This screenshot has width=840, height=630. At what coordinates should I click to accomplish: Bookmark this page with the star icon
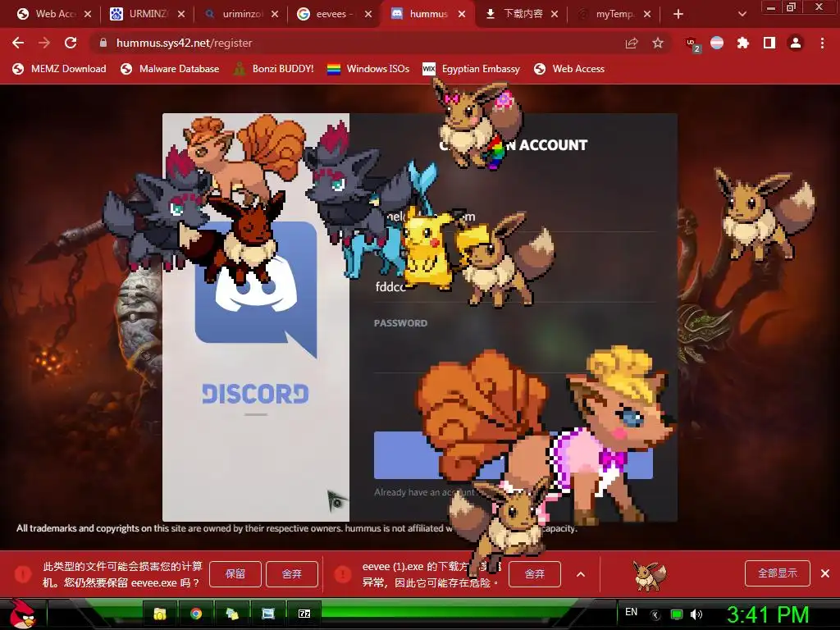coord(658,43)
